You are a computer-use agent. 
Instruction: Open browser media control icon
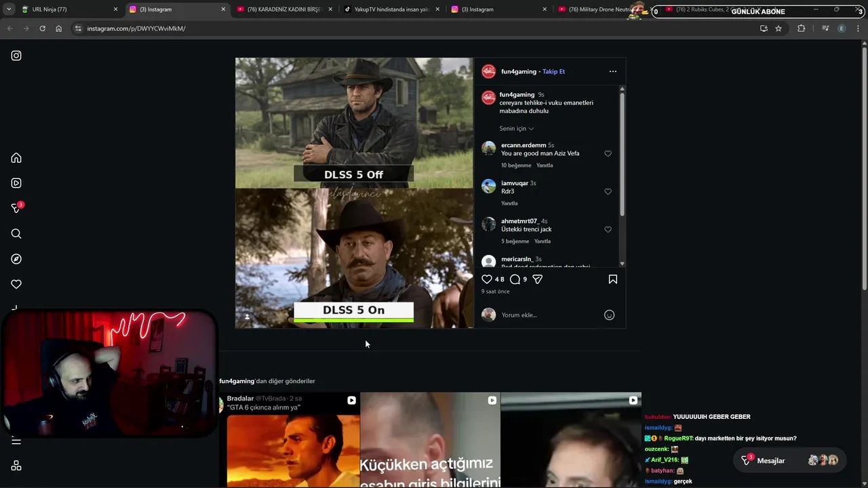click(x=825, y=28)
